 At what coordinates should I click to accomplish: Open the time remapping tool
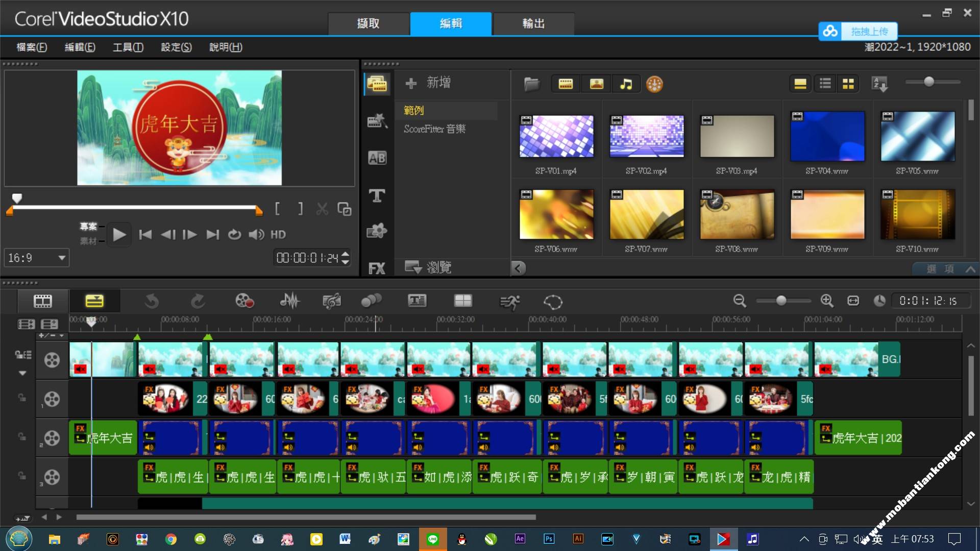pos(509,302)
